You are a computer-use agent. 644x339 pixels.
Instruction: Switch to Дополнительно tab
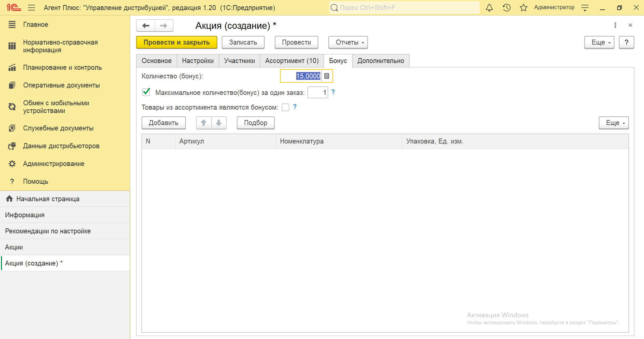pos(381,61)
